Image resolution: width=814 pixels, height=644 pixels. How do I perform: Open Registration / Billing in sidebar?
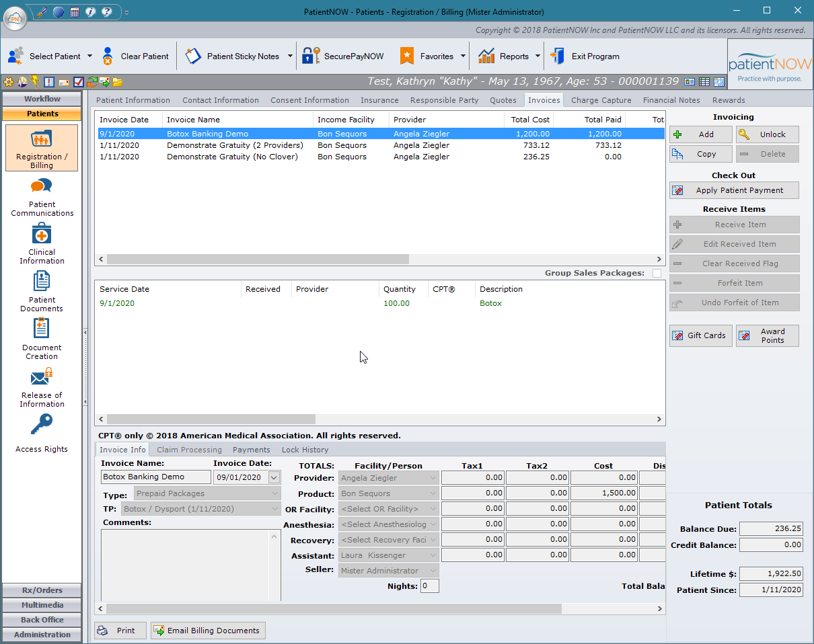[42, 148]
